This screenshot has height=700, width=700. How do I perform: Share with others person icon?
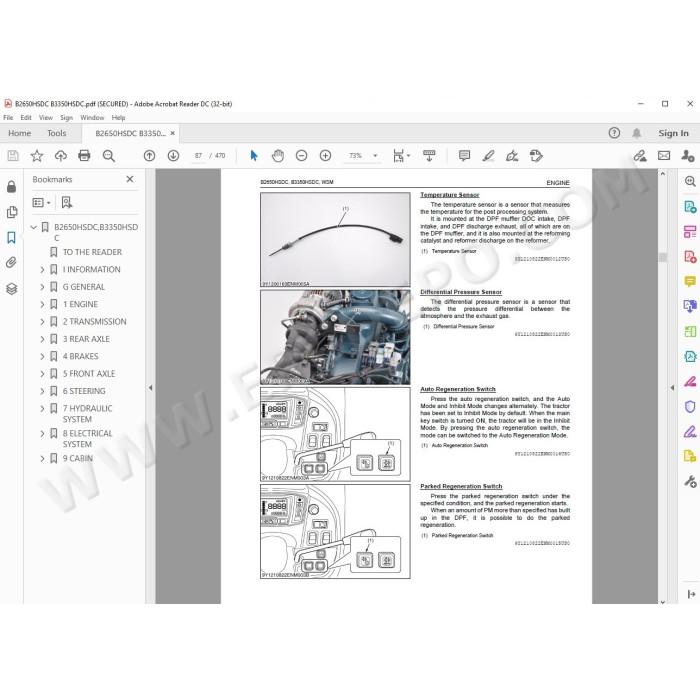point(688,155)
